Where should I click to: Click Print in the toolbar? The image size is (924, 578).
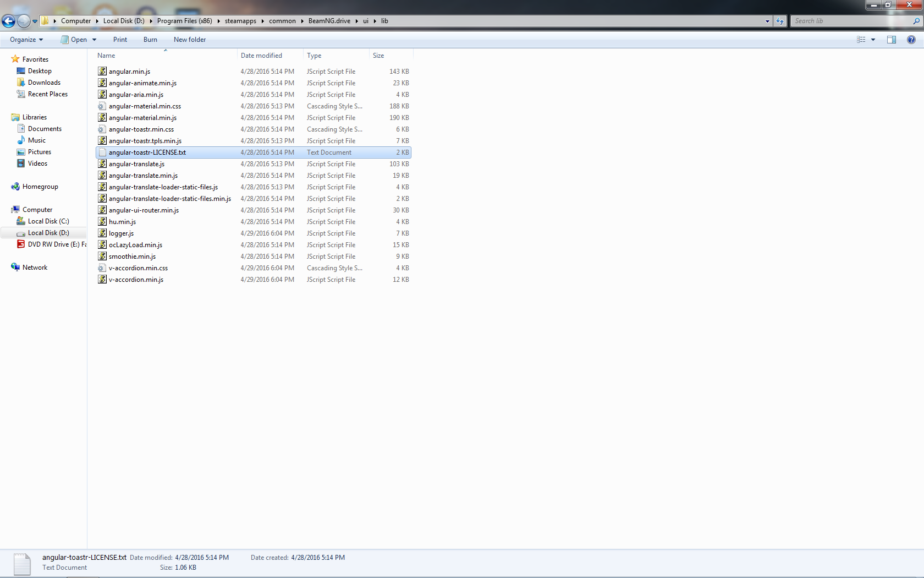click(120, 40)
